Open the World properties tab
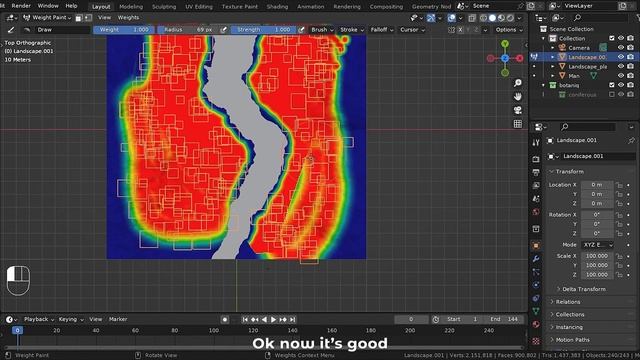640x360 pixels. pos(536,212)
